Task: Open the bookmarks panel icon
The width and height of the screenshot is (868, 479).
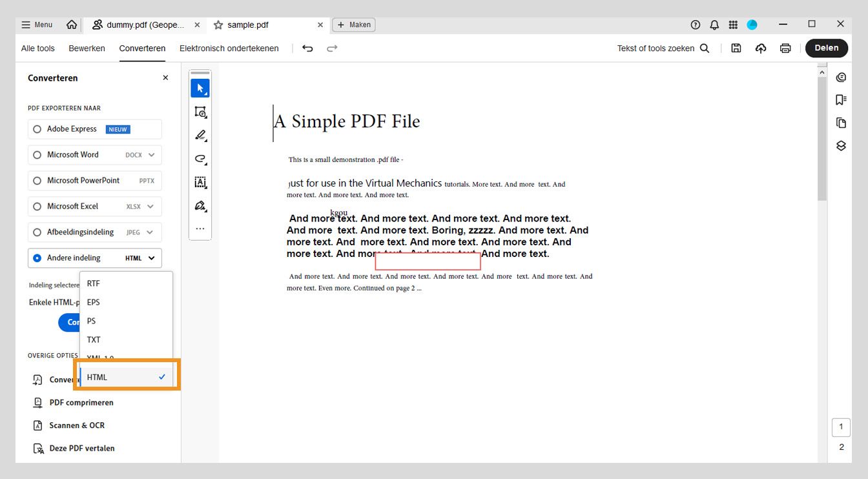Action: pyautogui.click(x=841, y=99)
